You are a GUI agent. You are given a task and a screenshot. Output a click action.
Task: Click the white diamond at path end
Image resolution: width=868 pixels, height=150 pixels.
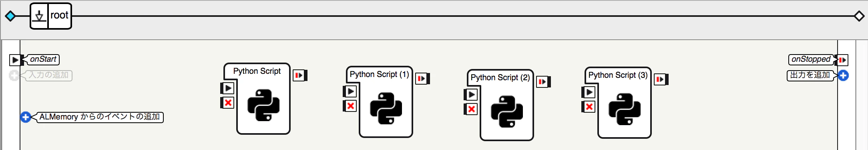pyautogui.click(x=859, y=16)
